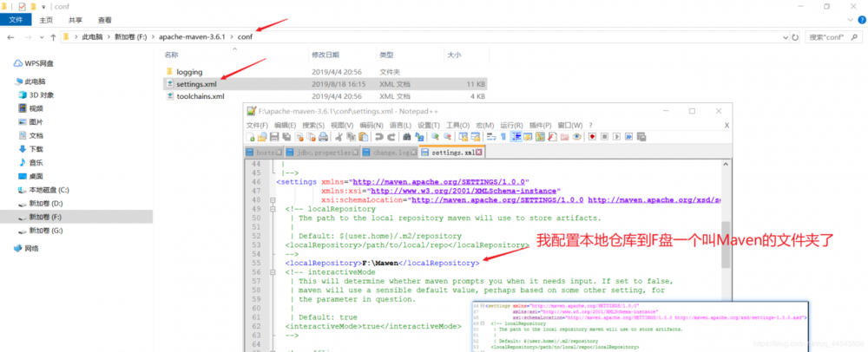Click the Replace icon next to binoculars

419,136
